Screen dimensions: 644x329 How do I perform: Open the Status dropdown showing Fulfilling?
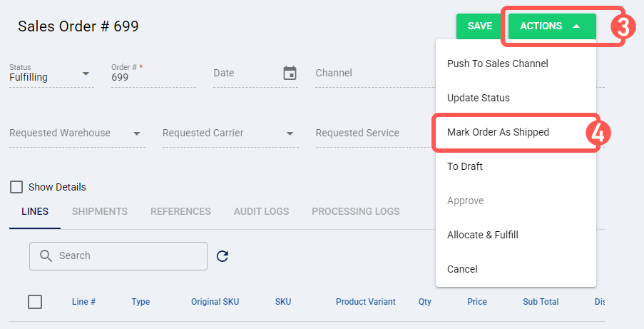[x=52, y=74]
